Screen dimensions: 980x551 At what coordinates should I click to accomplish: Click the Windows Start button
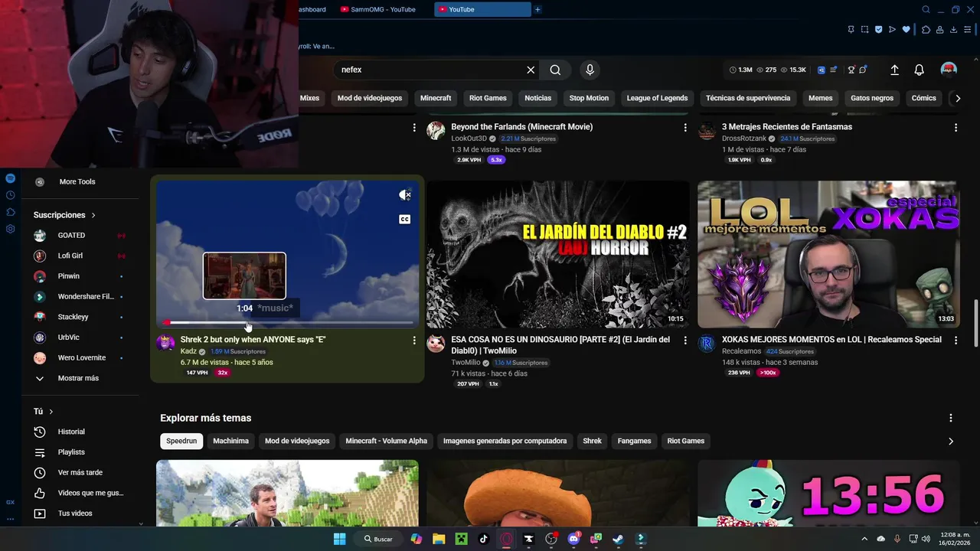[x=340, y=539]
